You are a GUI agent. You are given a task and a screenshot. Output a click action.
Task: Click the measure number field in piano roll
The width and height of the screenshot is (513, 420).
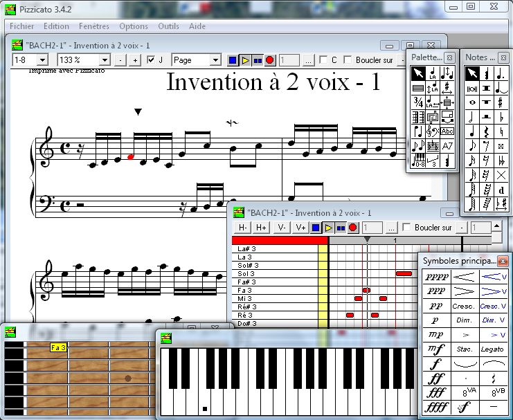372,228
